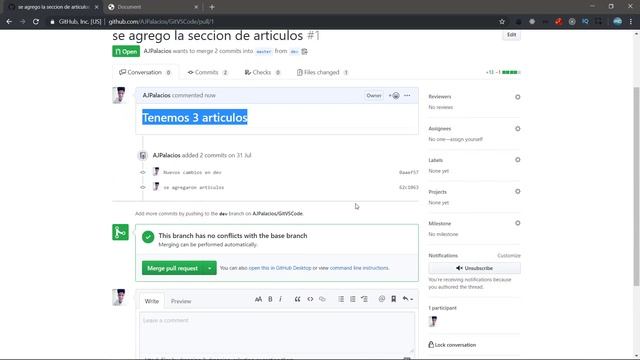
Task: Open the Projects gear settings
Action: pos(518,191)
